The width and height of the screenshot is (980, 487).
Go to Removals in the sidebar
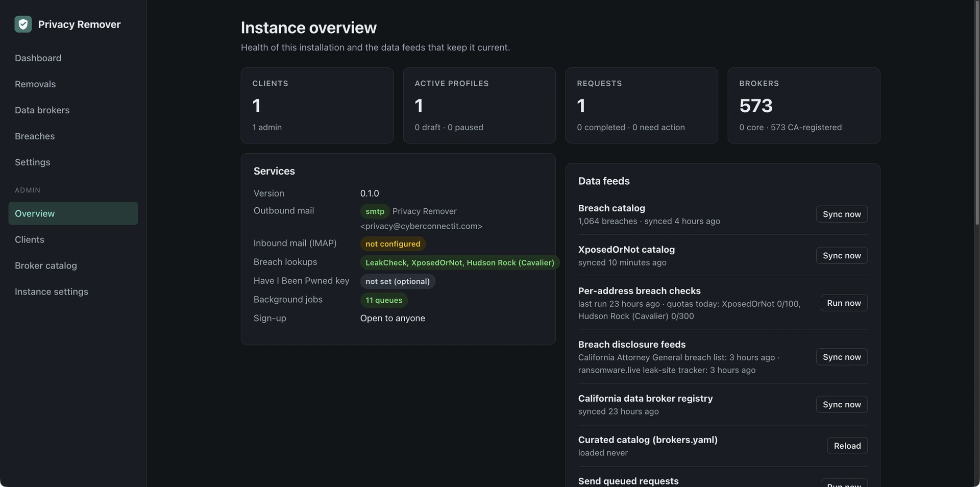35,84
